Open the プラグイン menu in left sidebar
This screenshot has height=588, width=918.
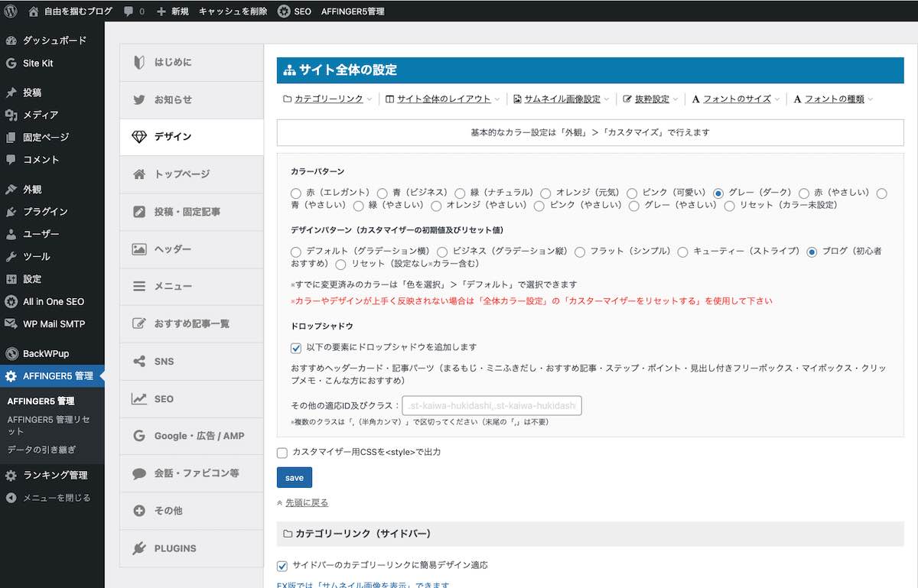[45, 212]
